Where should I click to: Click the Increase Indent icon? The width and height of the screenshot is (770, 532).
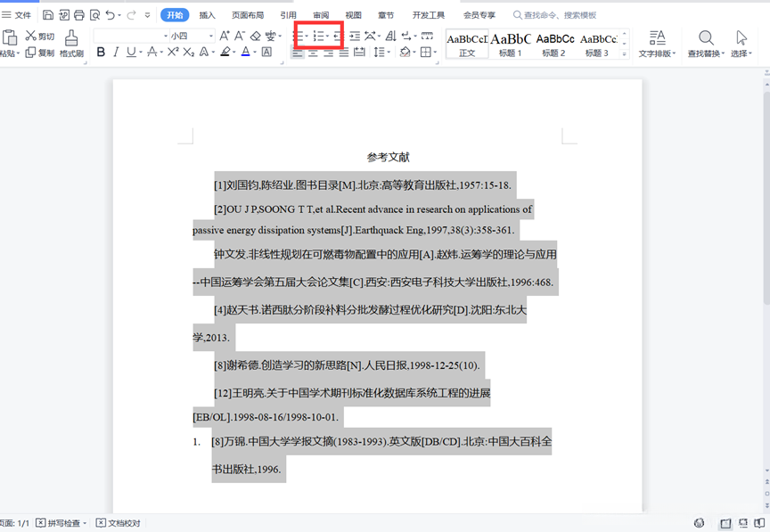pyautogui.click(x=355, y=36)
